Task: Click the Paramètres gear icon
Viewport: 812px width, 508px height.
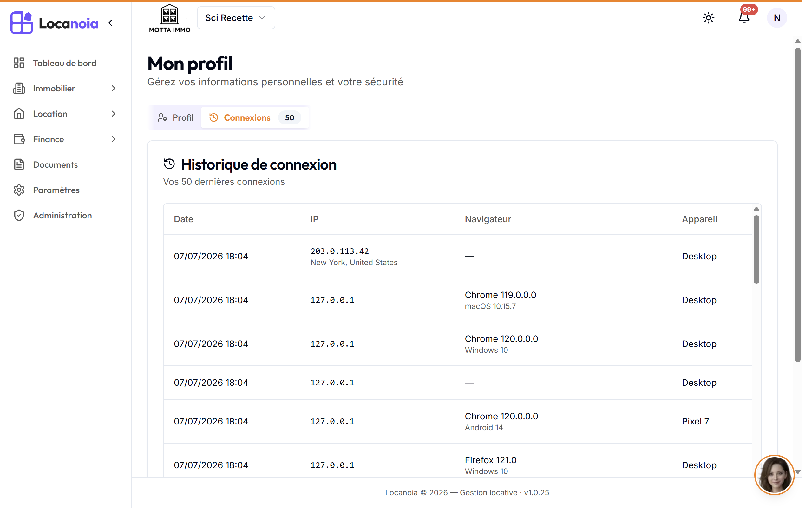Action: click(19, 190)
